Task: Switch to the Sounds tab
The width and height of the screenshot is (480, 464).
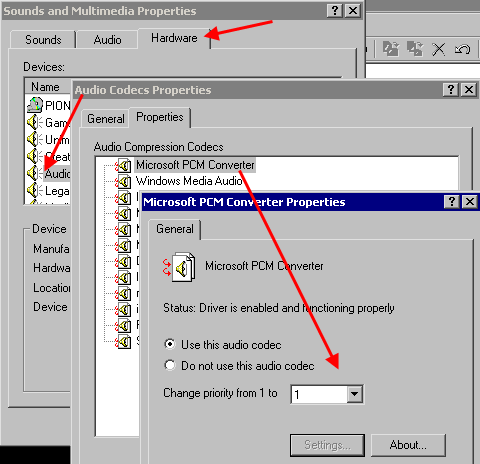Action: tap(43, 40)
